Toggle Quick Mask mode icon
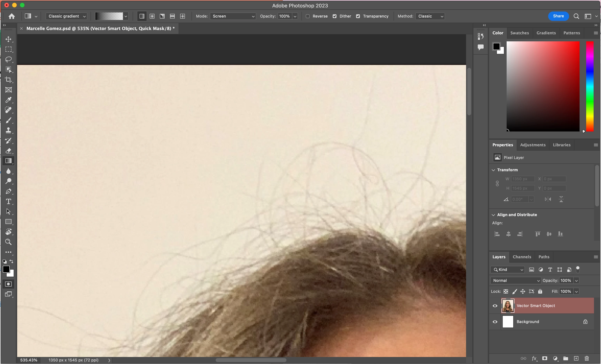The width and height of the screenshot is (601, 364). (x=9, y=284)
